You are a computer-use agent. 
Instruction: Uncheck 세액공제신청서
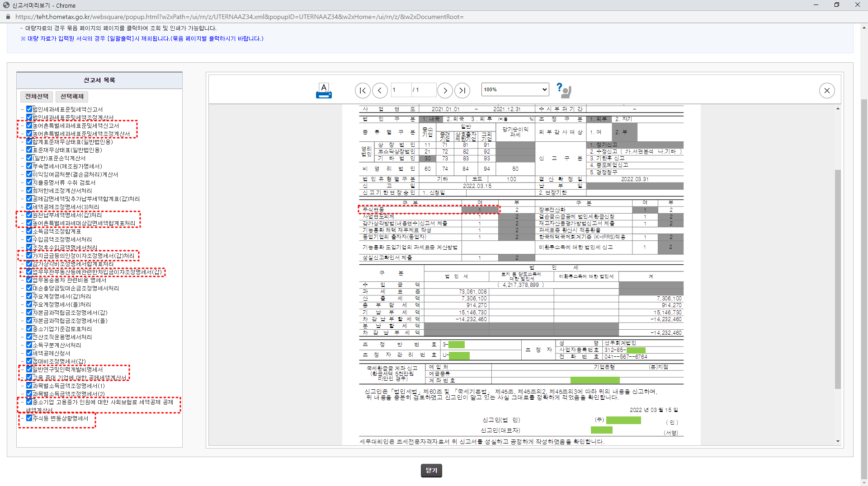click(x=29, y=353)
